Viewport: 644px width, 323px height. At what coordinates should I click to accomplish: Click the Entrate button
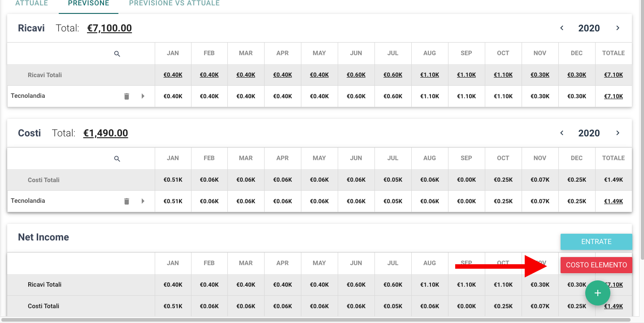pos(596,242)
